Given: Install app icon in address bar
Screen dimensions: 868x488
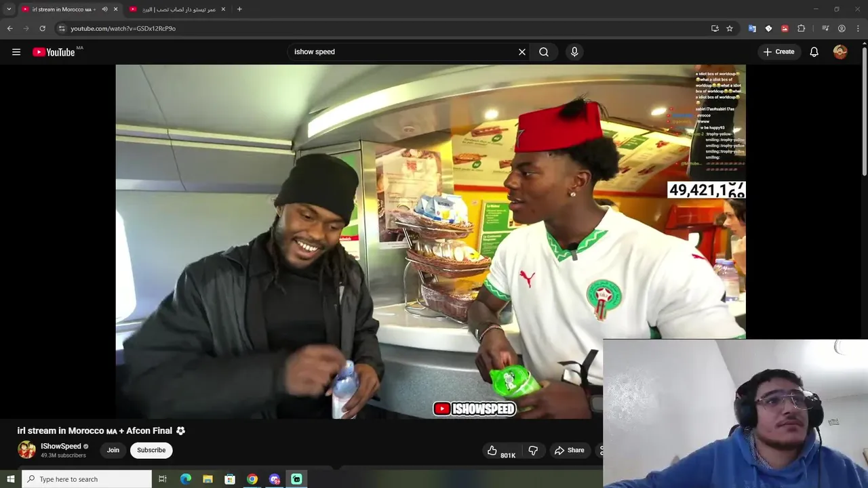Looking at the screenshot, I should (x=715, y=28).
